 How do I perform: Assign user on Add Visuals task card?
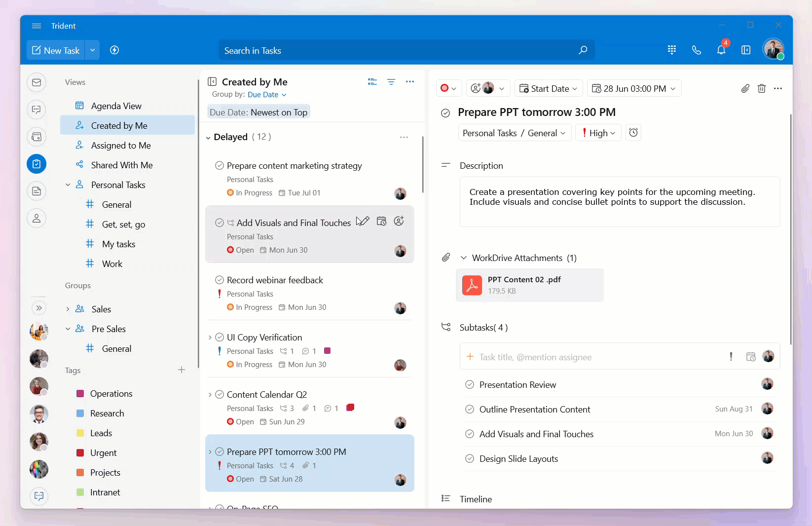coord(399,222)
